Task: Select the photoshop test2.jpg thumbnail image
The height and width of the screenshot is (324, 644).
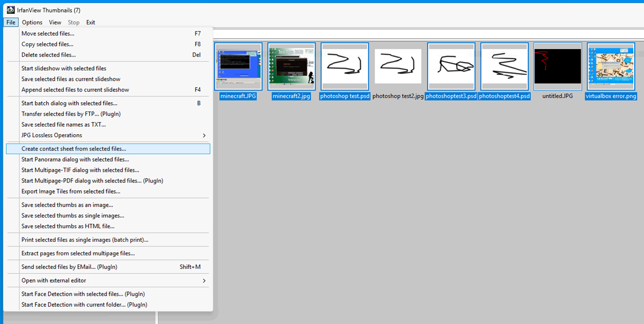Action: (x=397, y=66)
